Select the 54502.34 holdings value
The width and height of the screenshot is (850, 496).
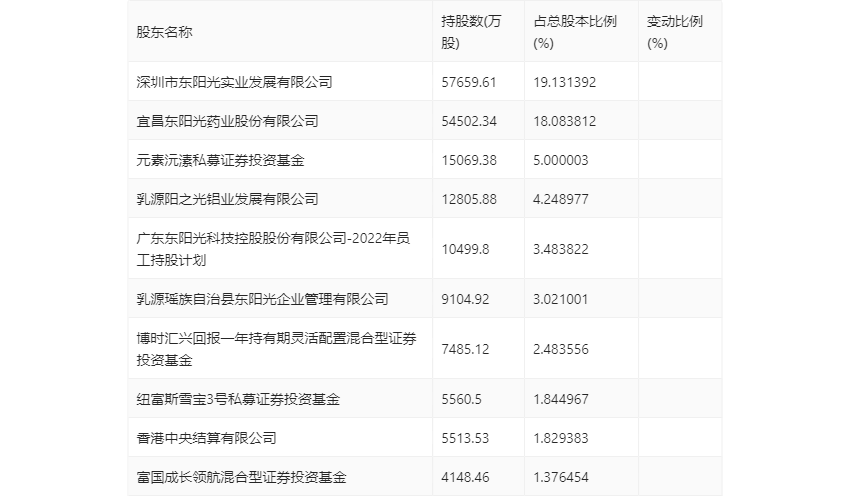pos(469,121)
